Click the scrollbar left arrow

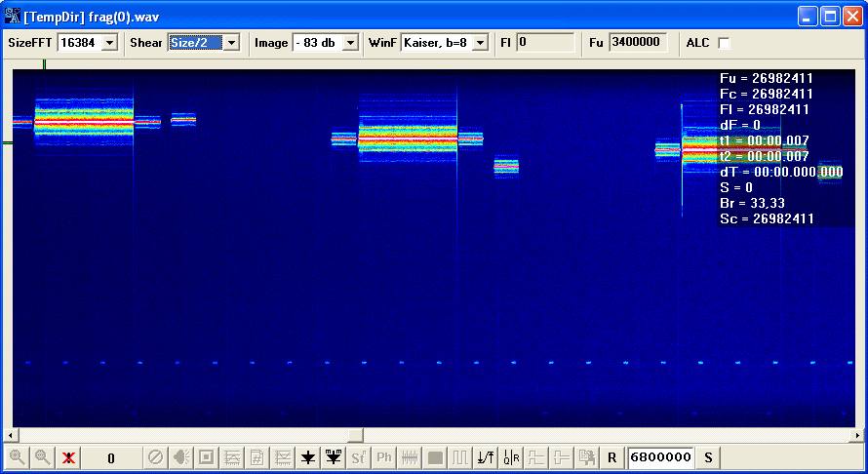10,435
